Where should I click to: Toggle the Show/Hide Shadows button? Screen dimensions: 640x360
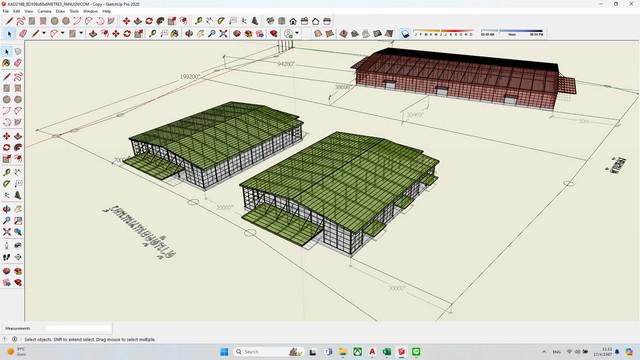coord(405,33)
